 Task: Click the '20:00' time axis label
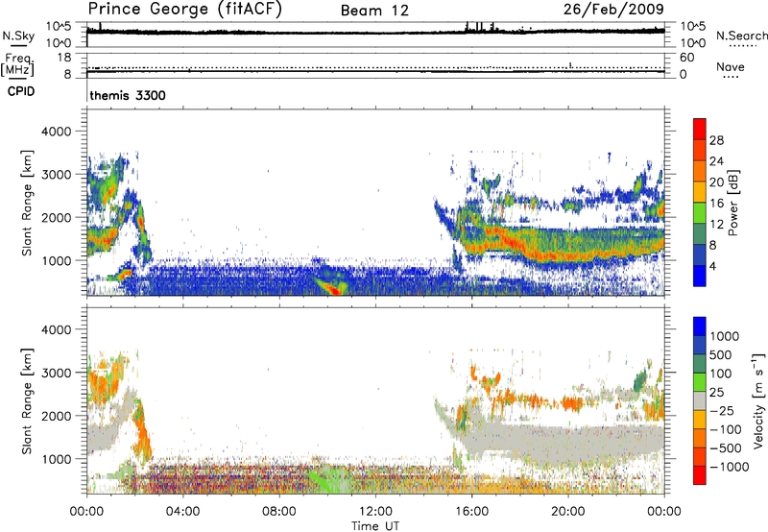pos(567,512)
